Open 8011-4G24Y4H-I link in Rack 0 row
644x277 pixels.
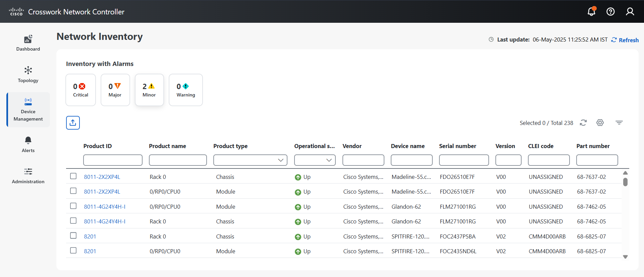[105, 221]
